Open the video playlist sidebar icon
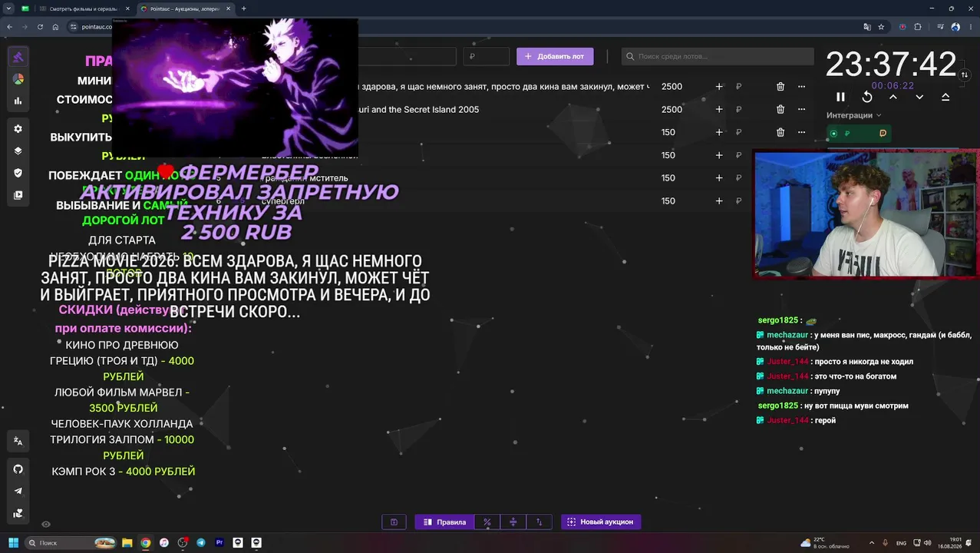Viewport: 980px width, 553px height. (x=18, y=195)
